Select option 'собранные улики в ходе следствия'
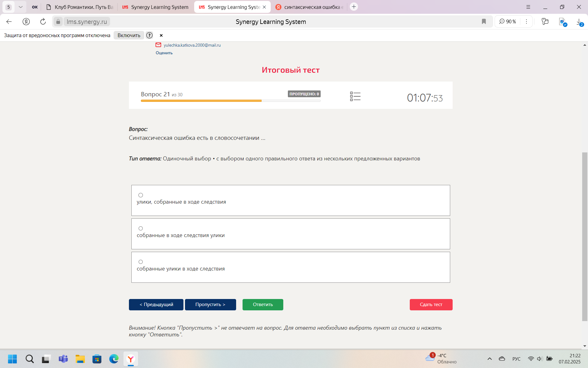 point(141,262)
